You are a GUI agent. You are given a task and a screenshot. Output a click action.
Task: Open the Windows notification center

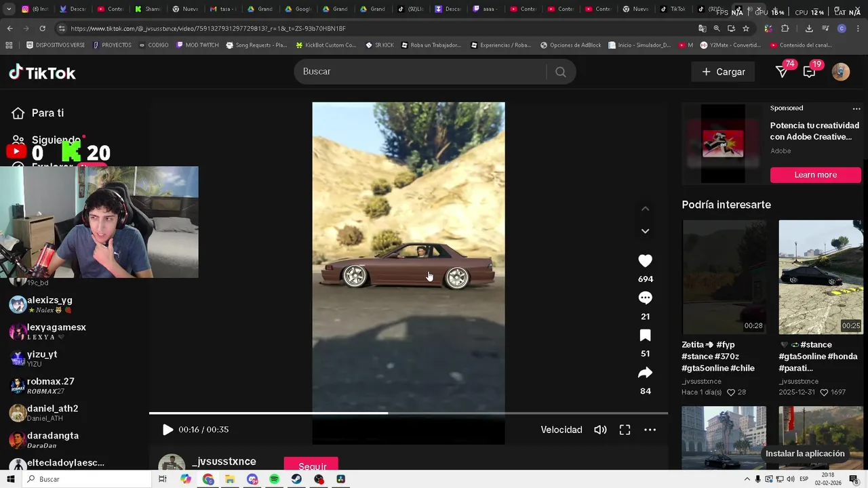pyautogui.click(x=854, y=479)
